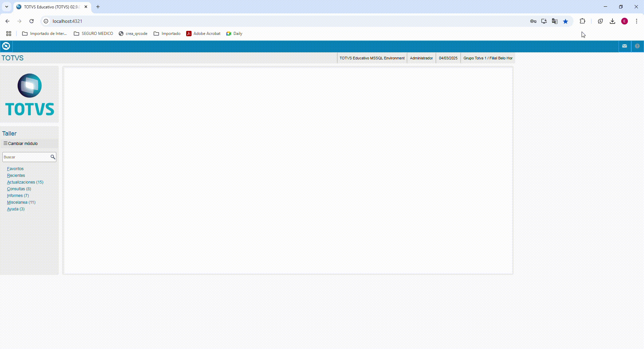This screenshot has height=349, width=644.
Task: Click the install app icon in address bar
Action: [544, 21]
